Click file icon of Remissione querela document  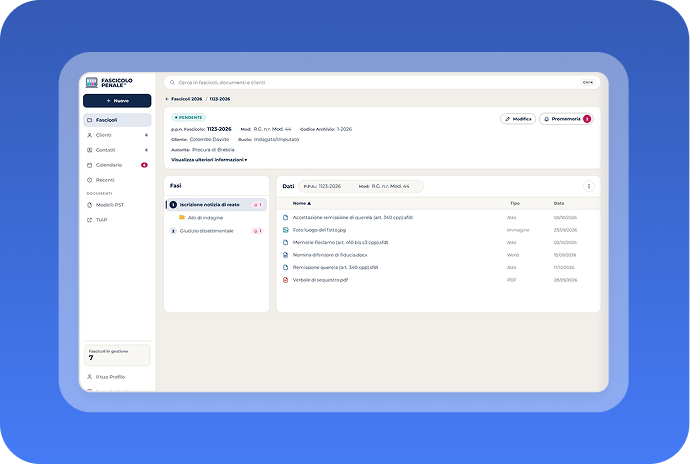(x=286, y=267)
